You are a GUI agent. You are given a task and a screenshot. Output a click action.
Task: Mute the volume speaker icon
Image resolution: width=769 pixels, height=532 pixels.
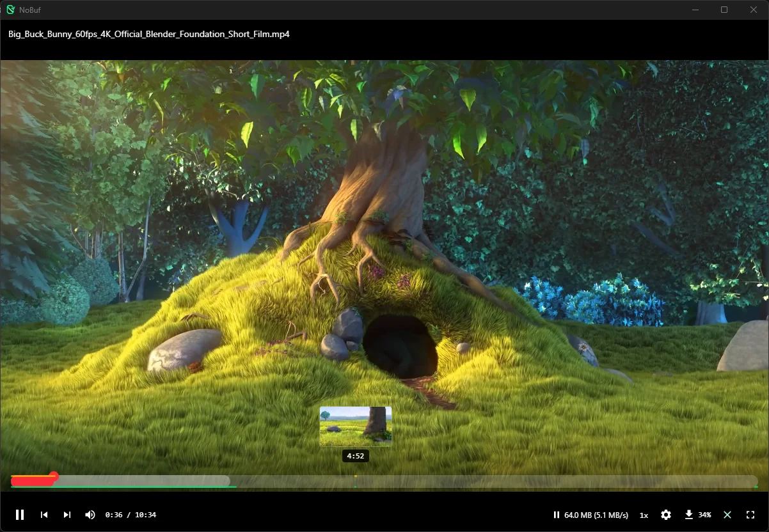(90, 515)
